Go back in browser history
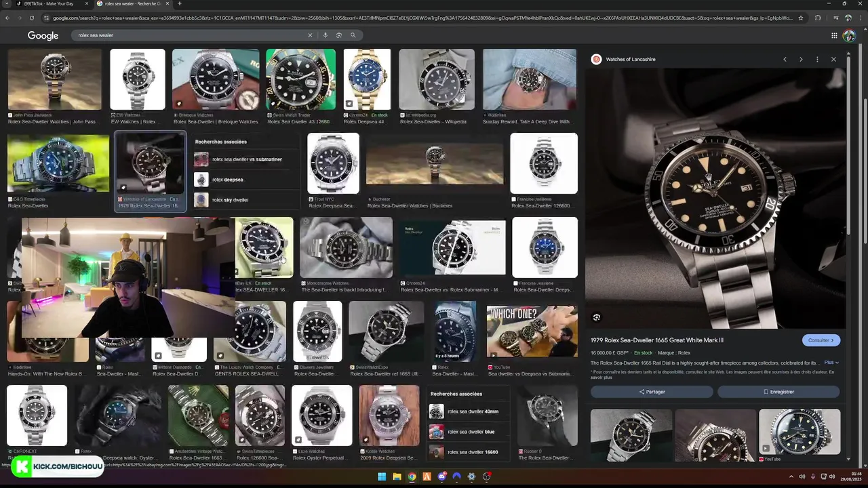This screenshot has width=868, height=488. pos(7,18)
